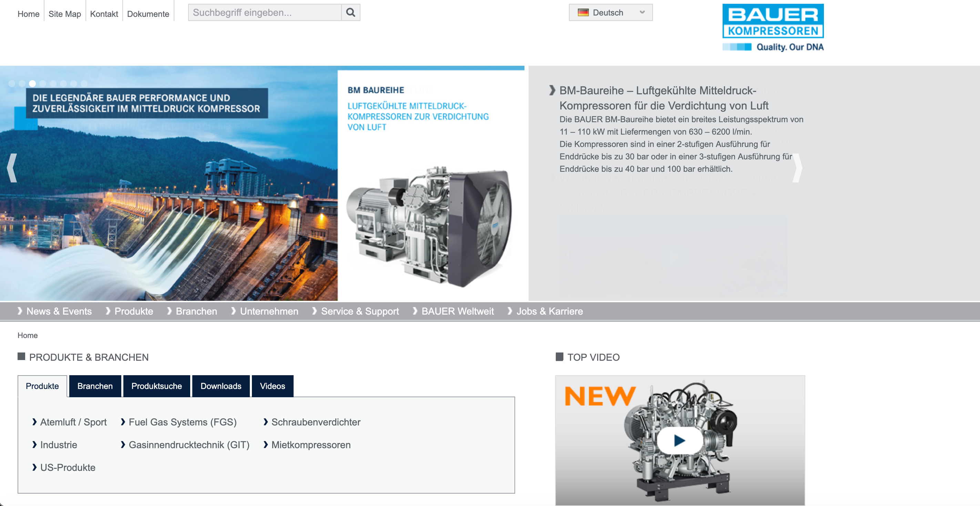The height and width of the screenshot is (506, 980).
Task: Switch to the Downloads tab
Action: point(221,386)
